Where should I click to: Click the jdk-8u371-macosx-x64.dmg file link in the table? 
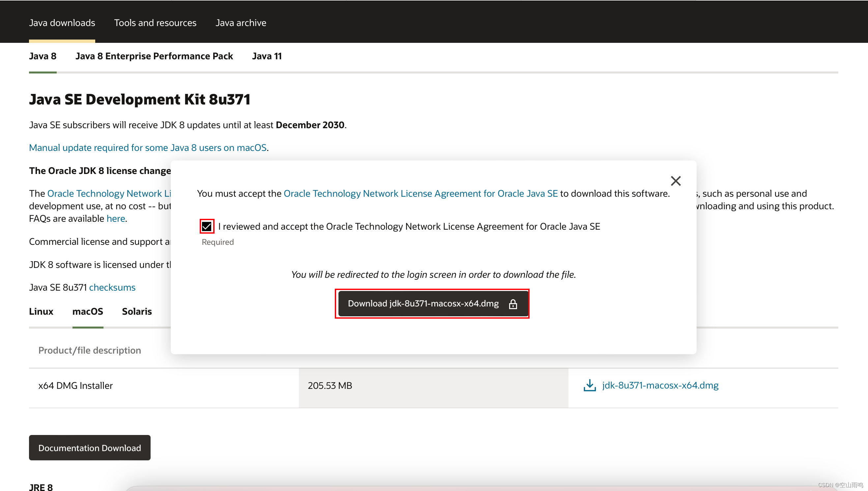pyautogui.click(x=660, y=385)
